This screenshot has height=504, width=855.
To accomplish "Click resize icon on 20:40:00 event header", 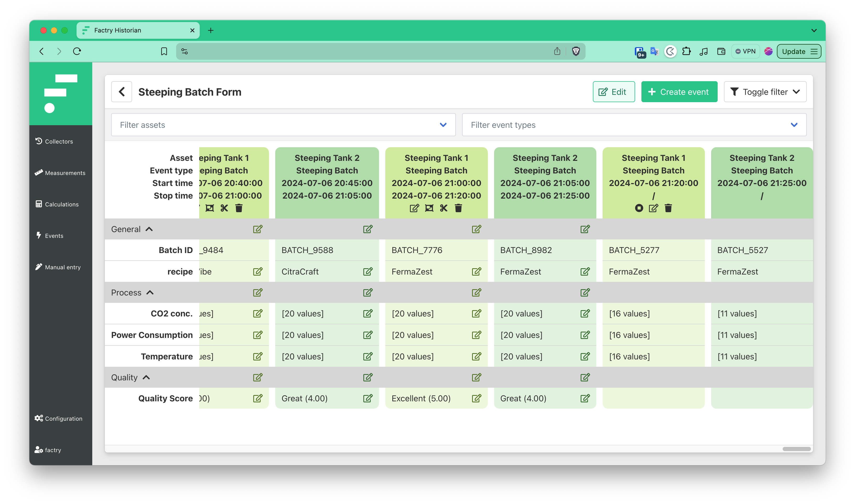I will [x=210, y=208].
